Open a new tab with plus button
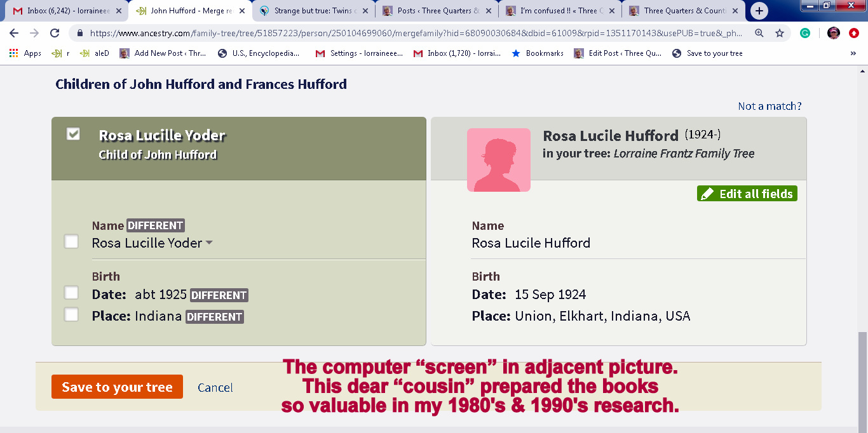The height and width of the screenshot is (433, 868). tap(759, 11)
